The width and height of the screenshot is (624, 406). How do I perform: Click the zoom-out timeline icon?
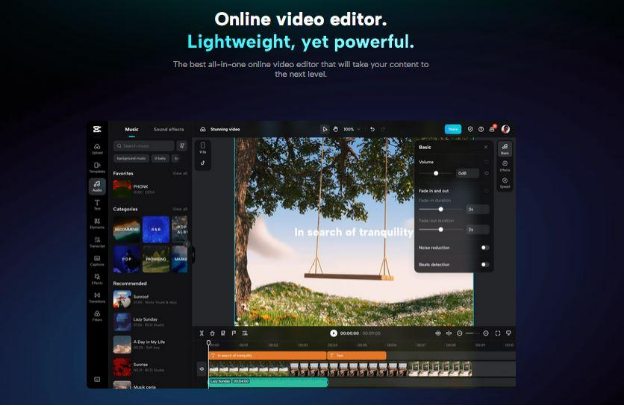(460, 333)
